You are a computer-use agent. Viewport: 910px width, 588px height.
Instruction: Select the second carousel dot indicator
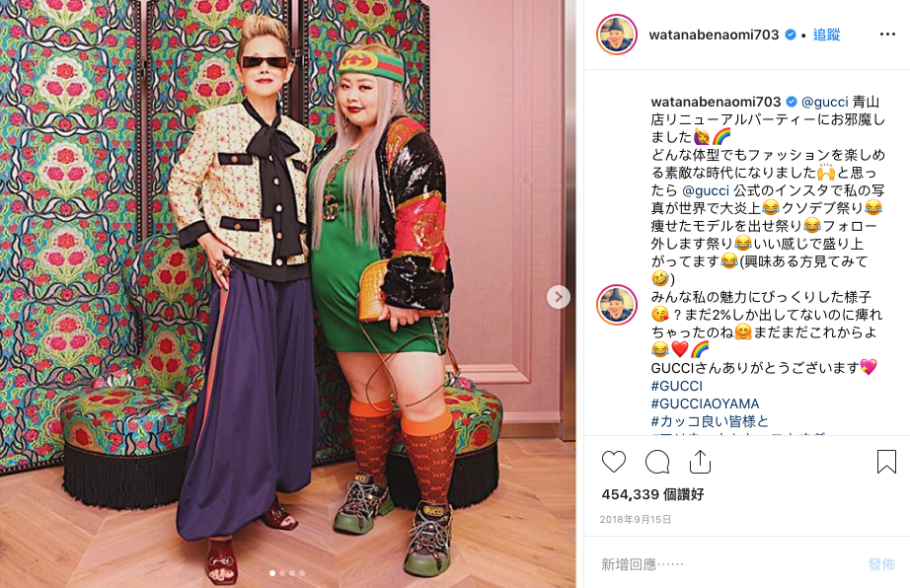click(x=282, y=573)
